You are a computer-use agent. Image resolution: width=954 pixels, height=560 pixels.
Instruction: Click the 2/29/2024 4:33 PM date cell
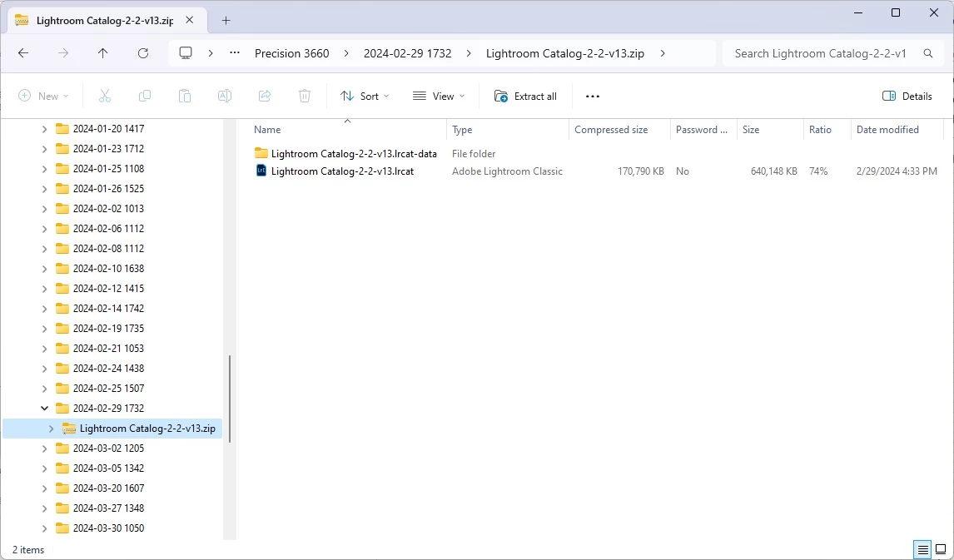tap(897, 171)
